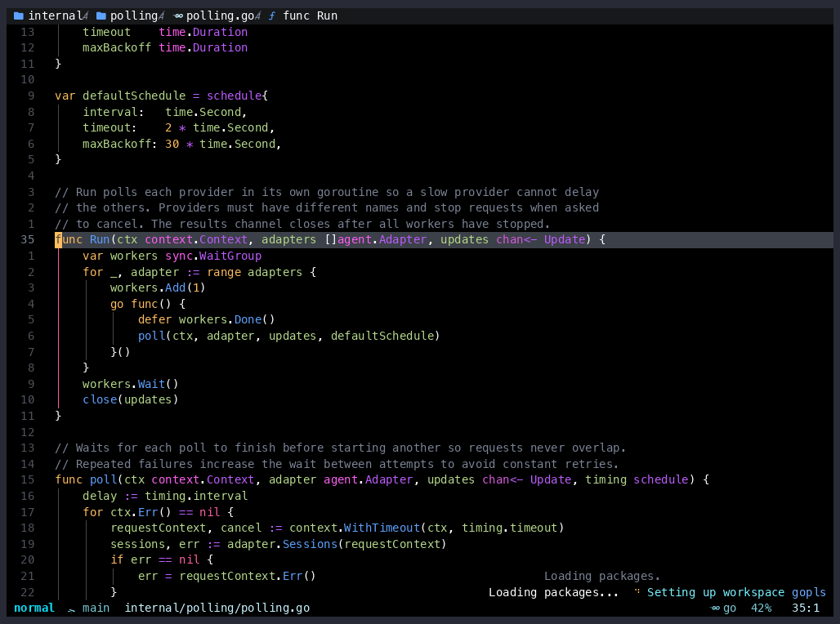Viewport: 840px width, 624px height.
Task: Click the folder icon beside 'internal' breadcrumb
Action: tap(18, 16)
